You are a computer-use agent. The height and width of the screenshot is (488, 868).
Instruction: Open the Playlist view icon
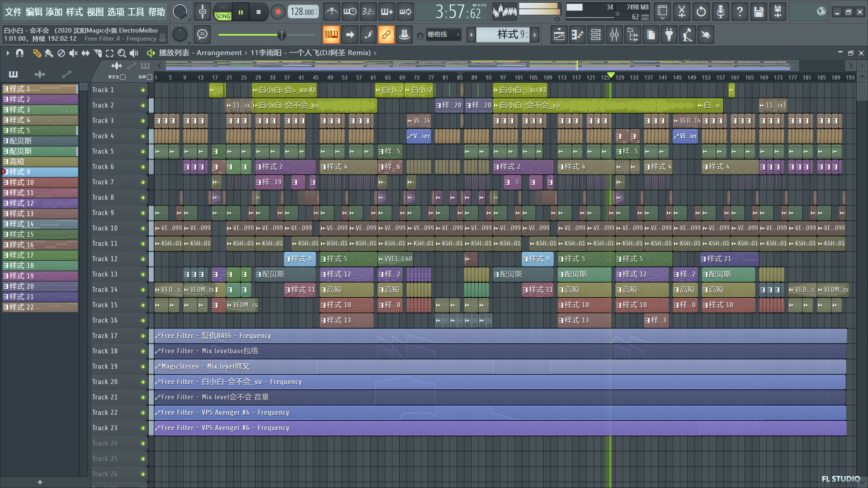pos(559,34)
